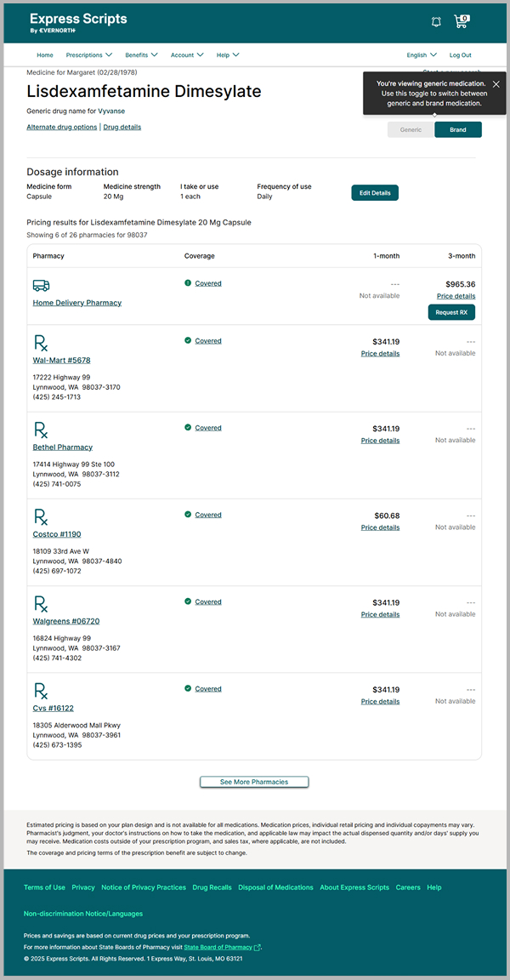Open the shopping cart icon
The width and height of the screenshot is (510, 980).
click(462, 21)
